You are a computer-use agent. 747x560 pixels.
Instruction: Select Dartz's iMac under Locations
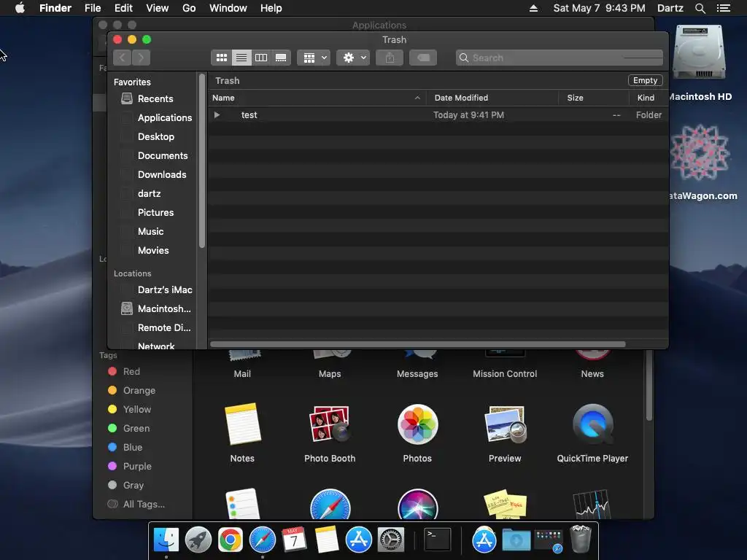tap(164, 289)
